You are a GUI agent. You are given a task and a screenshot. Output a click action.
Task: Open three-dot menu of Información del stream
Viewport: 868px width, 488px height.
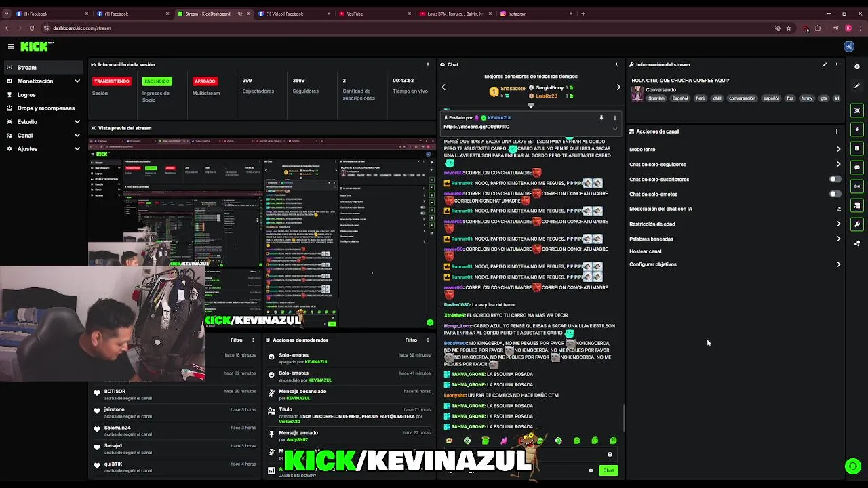[837, 64]
